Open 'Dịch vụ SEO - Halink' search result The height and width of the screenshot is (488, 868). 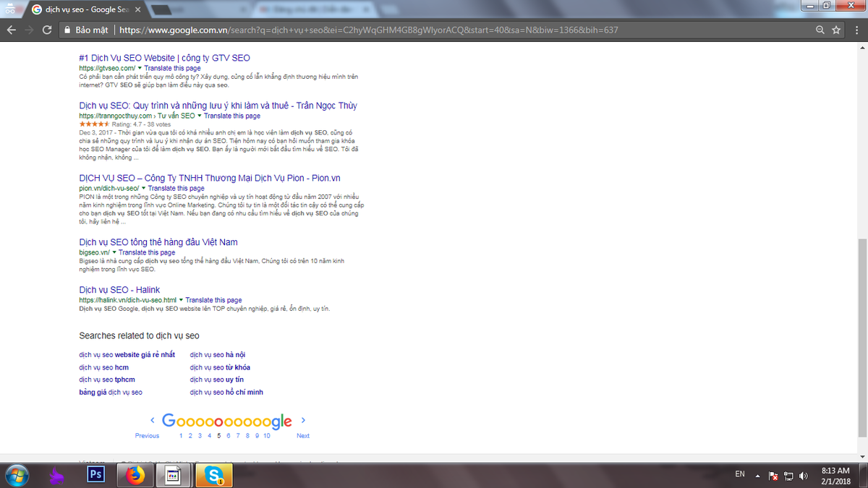119,290
